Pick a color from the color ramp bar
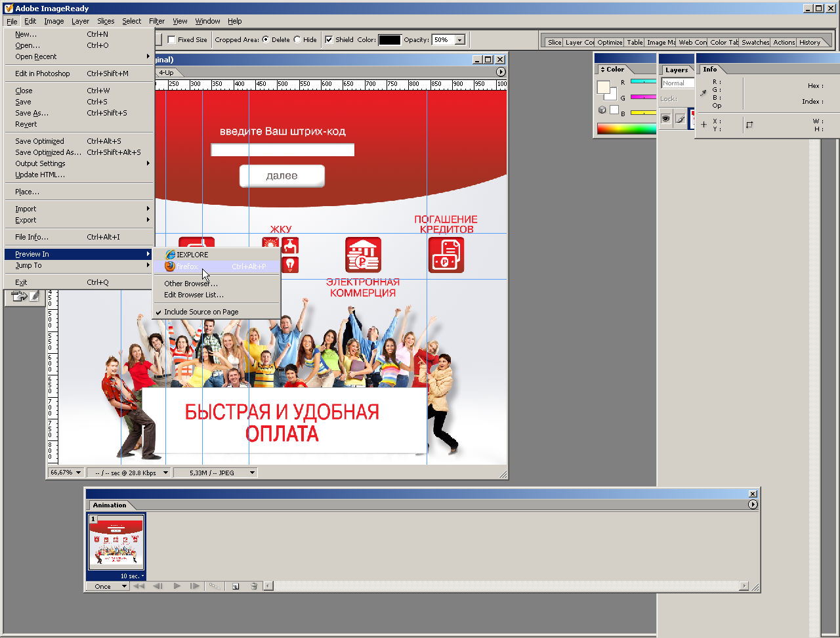The width and height of the screenshot is (840, 638). (x=626, y=129)
